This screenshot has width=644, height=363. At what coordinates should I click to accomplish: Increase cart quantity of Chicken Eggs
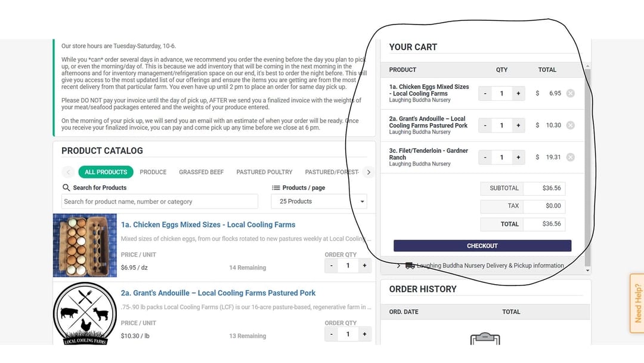[x=518, y=93]
